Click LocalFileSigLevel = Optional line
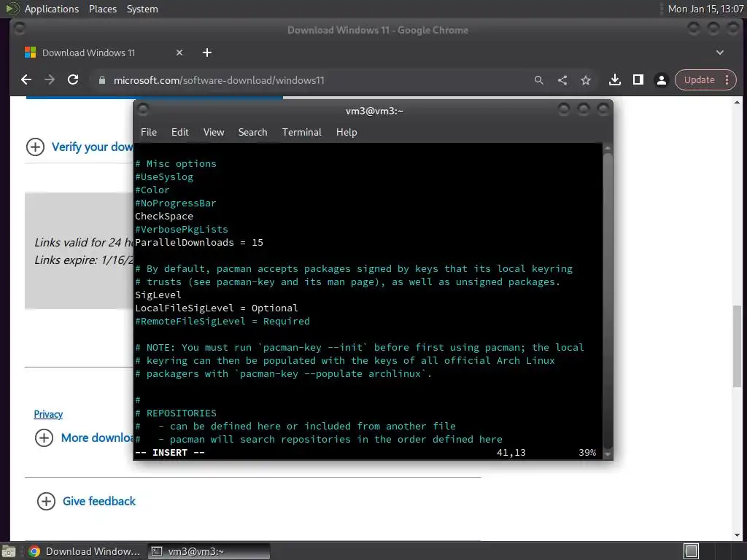Image resolution: width=747 pixels, height=560 pixels. pyautogui.click(x=216, y=308)
